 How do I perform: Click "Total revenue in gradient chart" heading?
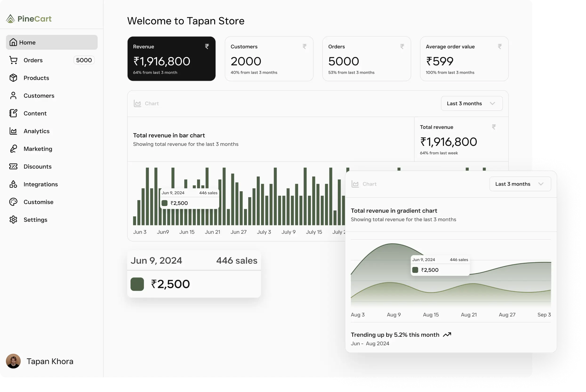click(x=394, y=211)
